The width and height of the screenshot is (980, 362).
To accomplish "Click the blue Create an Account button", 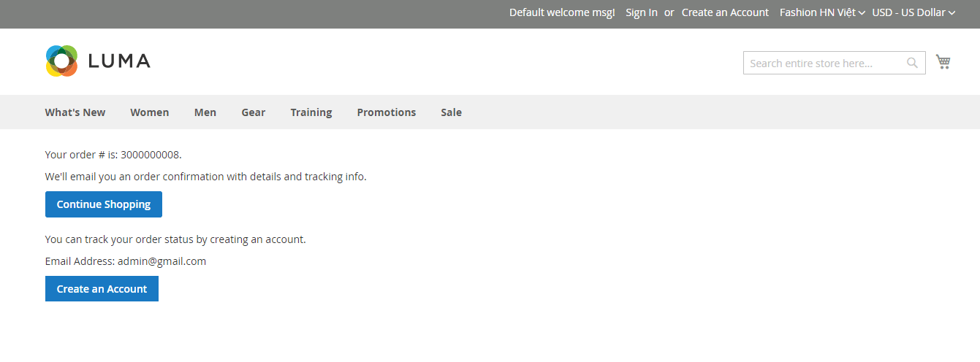I will pyautogui.click(x=102, y=289).
